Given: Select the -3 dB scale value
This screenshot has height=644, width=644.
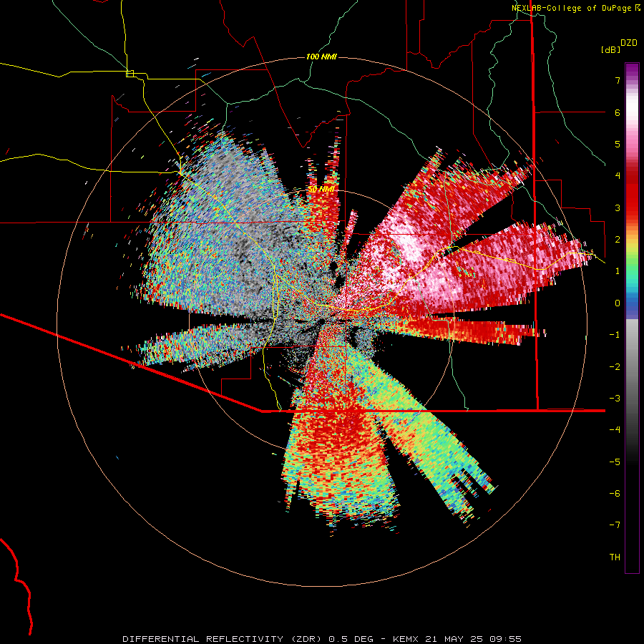Looking at the screenshot, I should [x=615, y=399].
